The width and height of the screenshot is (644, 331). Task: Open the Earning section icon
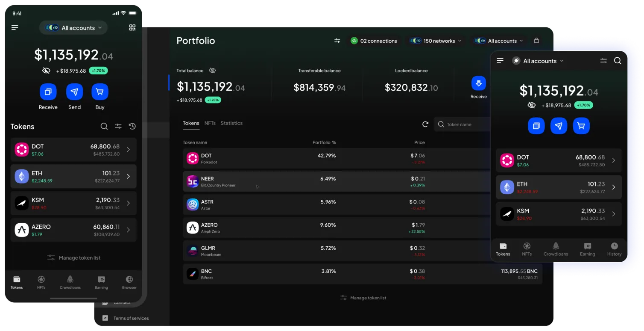point(101,282)
